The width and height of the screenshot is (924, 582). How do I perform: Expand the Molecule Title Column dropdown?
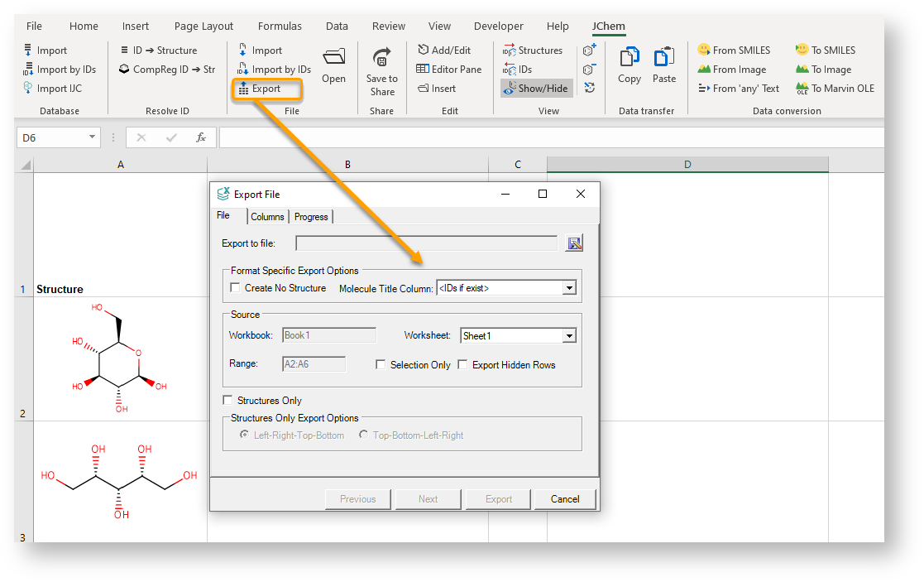(x=569, y=288)
